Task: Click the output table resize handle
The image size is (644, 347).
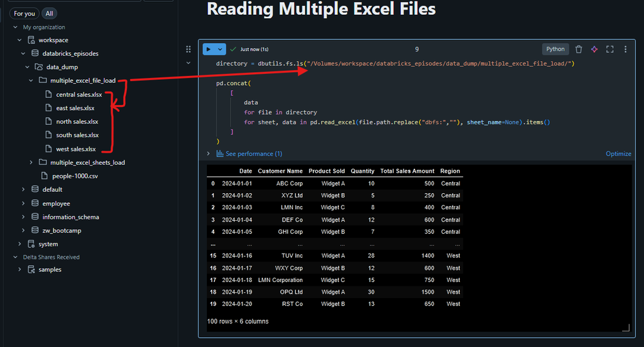Action: pos(625,328)
